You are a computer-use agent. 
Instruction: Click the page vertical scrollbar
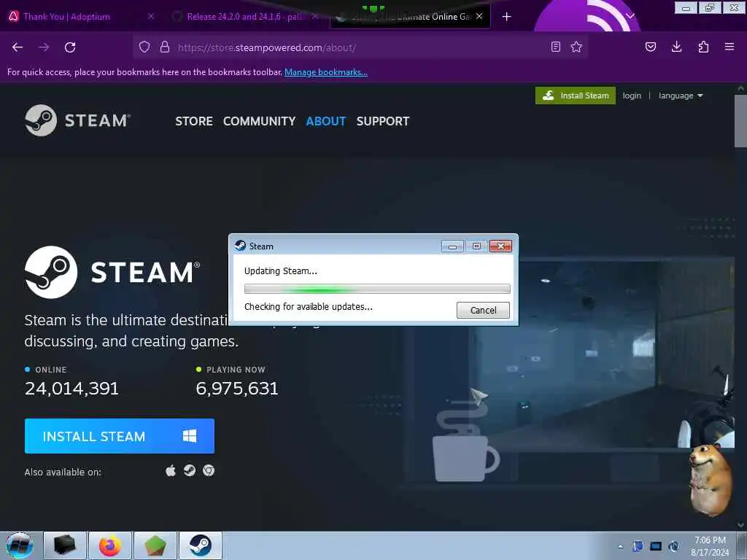pyautogui.click(x=740, y=122)
